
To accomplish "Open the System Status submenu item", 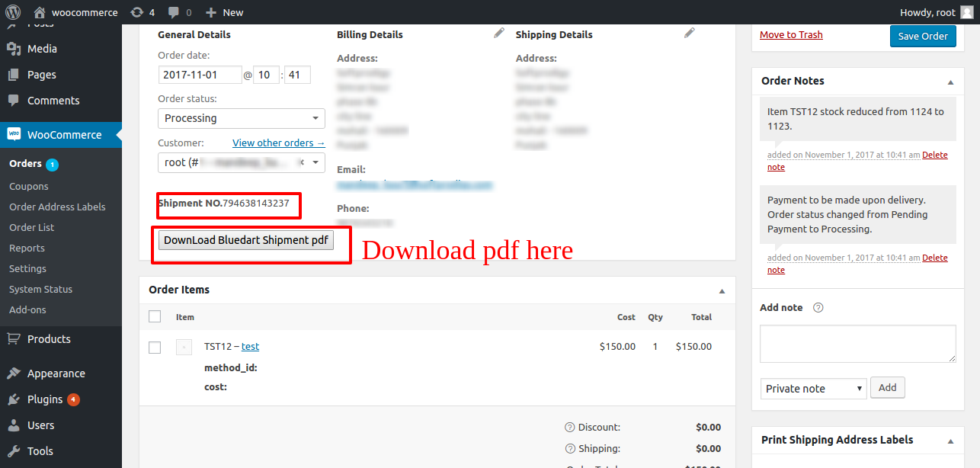I will click(41, 289).
